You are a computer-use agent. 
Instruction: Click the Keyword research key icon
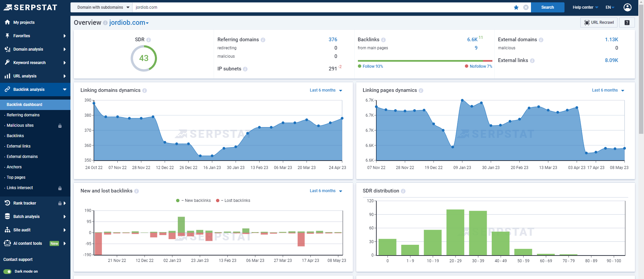tap(7, 62)
